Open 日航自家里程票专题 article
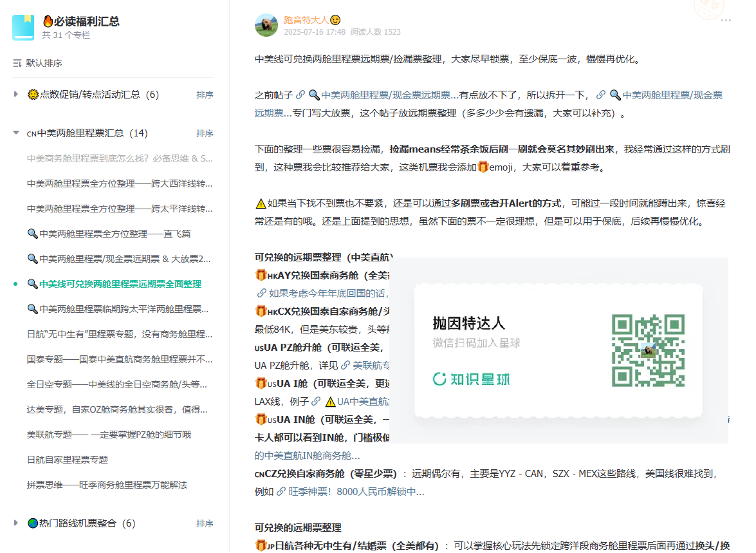The image size is (756, 553). 68,460
